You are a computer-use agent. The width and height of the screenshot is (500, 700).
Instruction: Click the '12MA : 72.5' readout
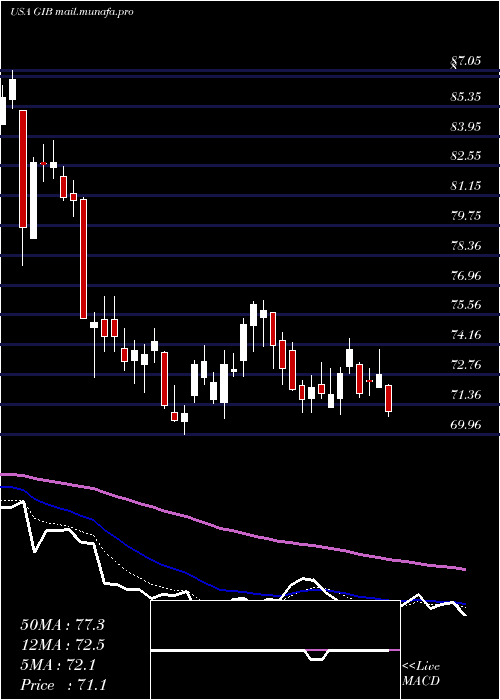click(62, 645)
